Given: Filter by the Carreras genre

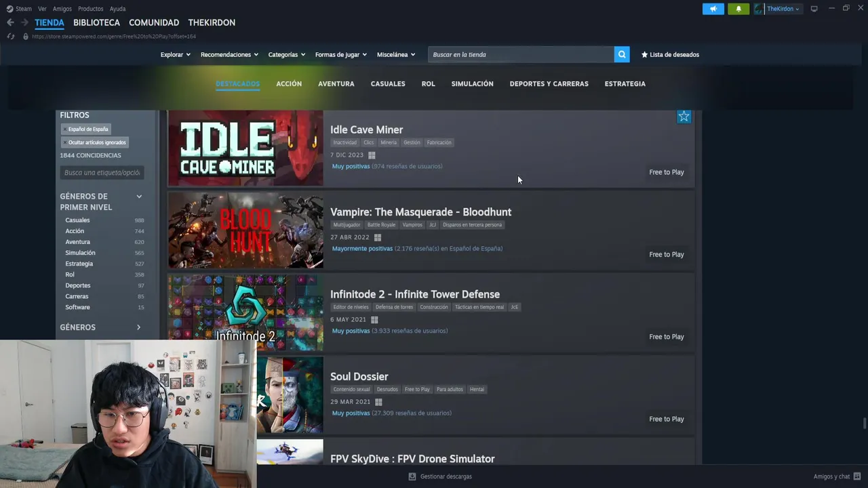Looking at the screenshot, I should [77, 296].
